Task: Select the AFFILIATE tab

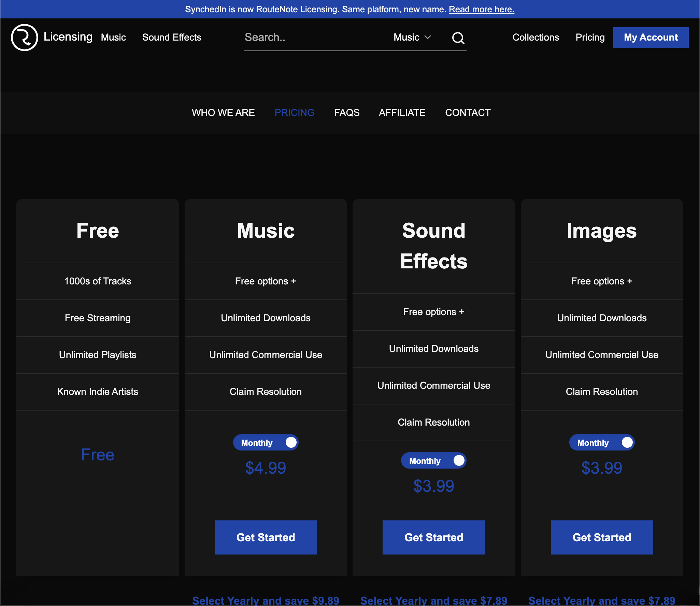Action: click(x=402, y=113)
